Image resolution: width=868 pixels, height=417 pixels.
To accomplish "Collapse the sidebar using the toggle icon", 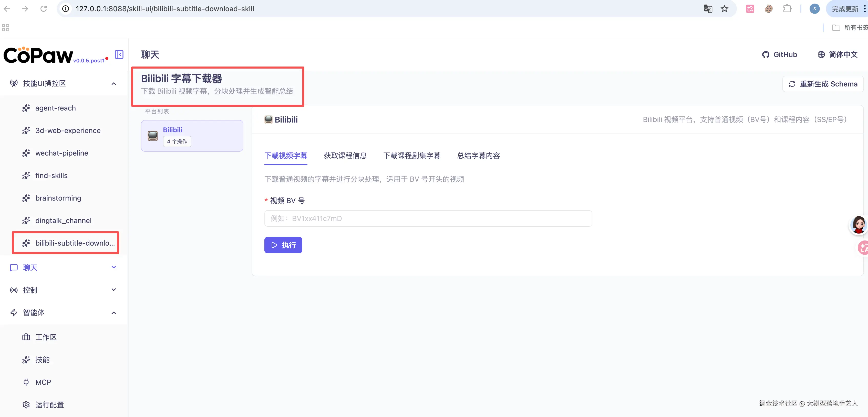I will pyautogui.click(x=119, y=54).
